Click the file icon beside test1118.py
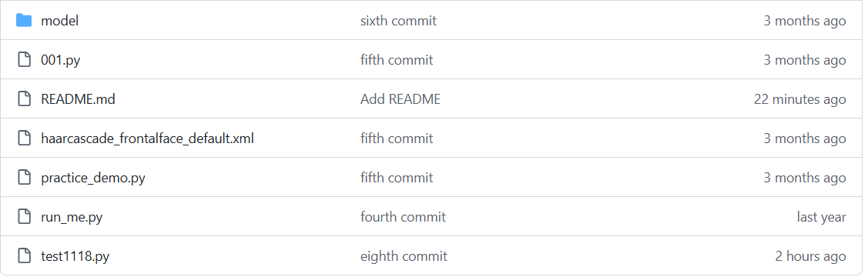This screenshot has width=868, height=277. pyautogui.click(x=24, y=256)
